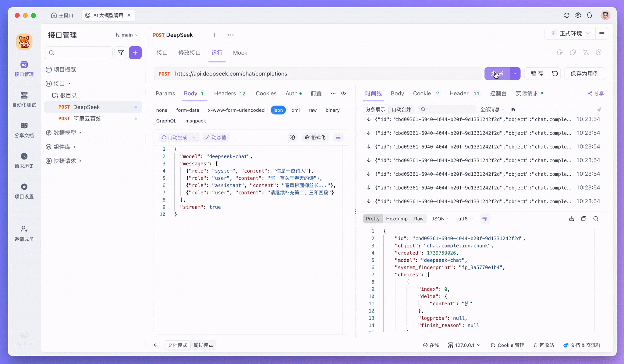Search within the Pretty response view
The width and height of the screenshot is (624, 364).
595,219
